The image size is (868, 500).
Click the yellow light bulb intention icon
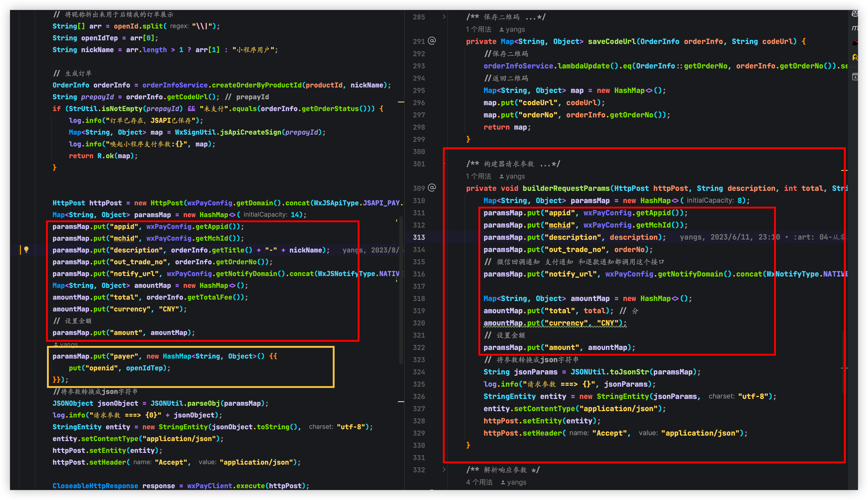pyautogui.click(x=26, y=250)
